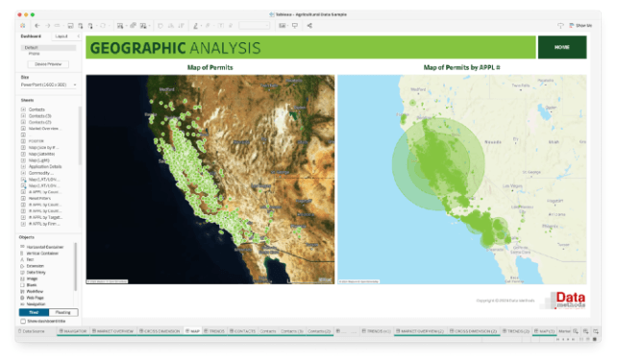The height and width of the screenshot is (364, 617).
Task: Click the new worksheet icon at bottom right
Action: [576, 331]
